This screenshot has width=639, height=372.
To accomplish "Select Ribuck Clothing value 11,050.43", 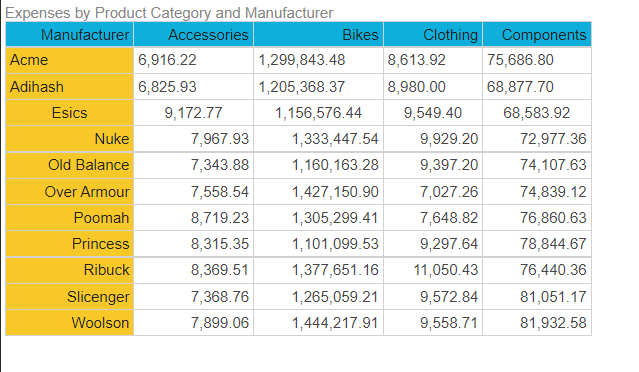I will point(433,270).
